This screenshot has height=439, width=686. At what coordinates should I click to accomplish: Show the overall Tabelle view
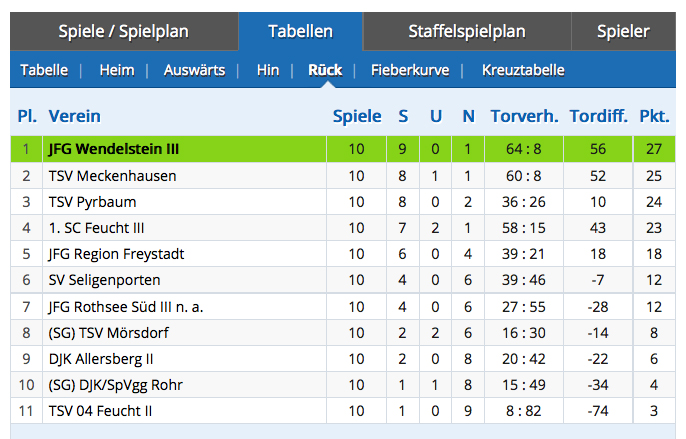(x=44, y=70)
